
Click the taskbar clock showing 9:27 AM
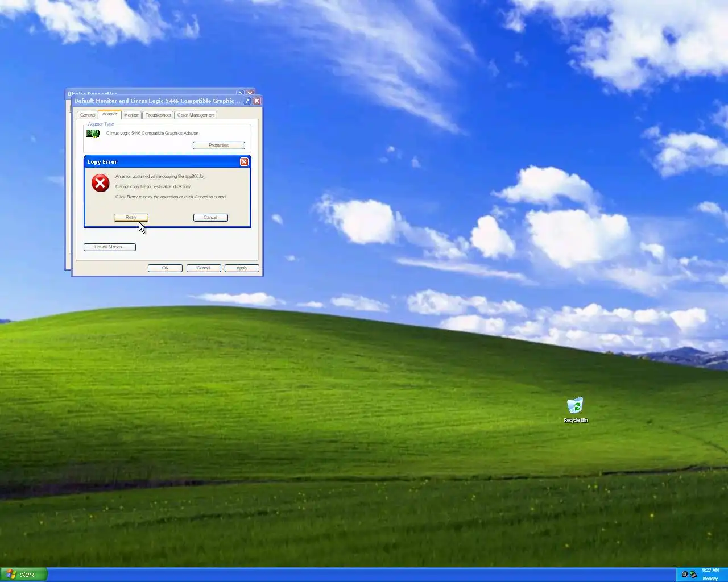pos(710,570)
